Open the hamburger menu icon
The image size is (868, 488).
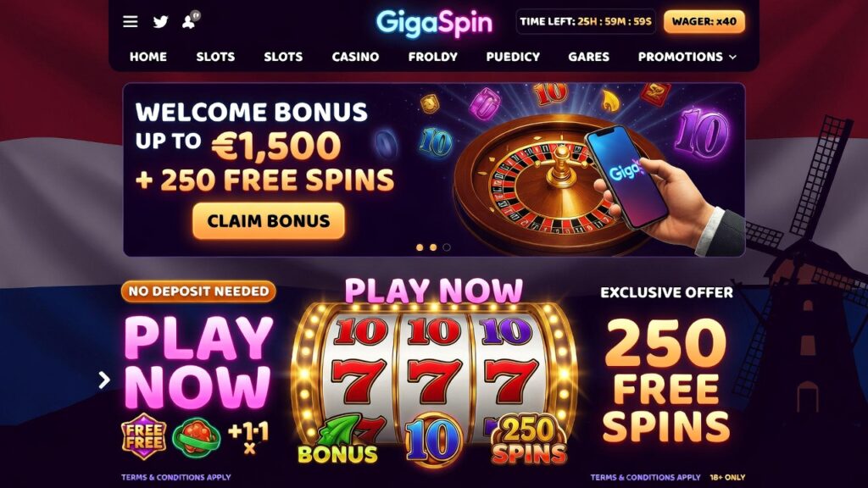(130, 21)
